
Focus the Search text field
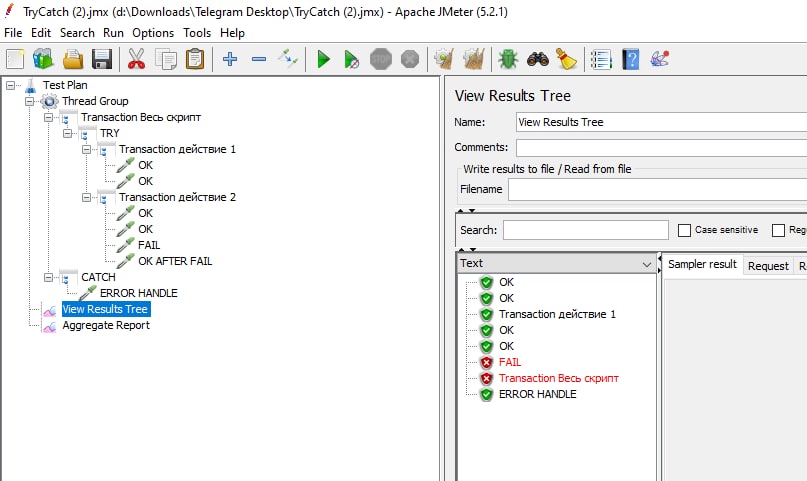point(586,230)
